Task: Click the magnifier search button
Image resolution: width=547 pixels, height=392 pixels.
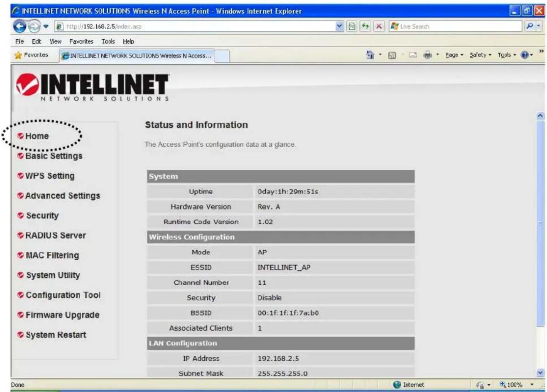Action: [530, 27]
